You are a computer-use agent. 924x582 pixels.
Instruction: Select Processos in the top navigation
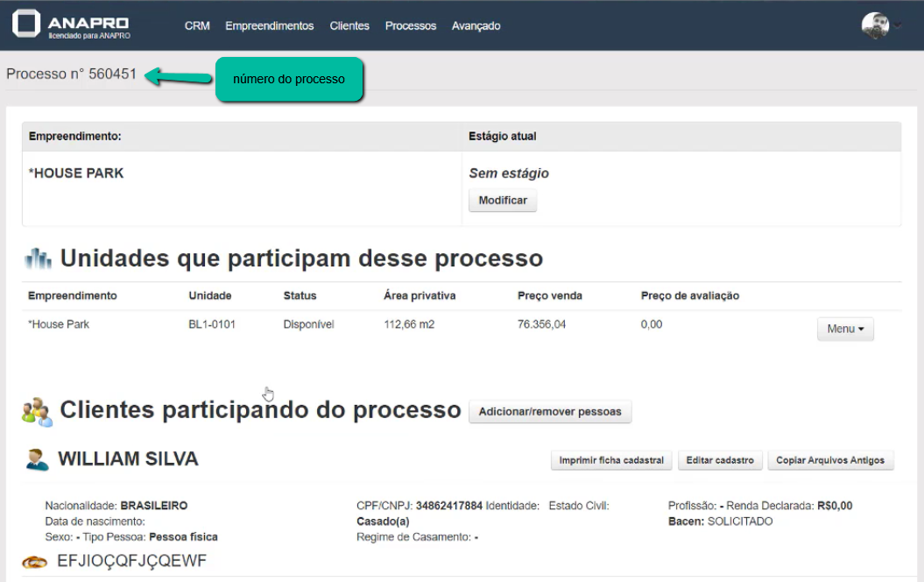click(x=410, y=26)
